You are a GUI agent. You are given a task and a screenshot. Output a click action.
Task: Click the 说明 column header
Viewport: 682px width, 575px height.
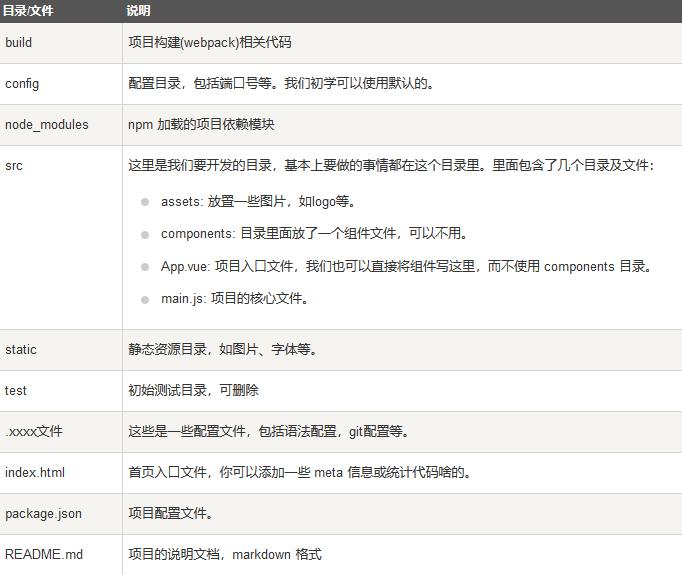[x=138, y=10]
